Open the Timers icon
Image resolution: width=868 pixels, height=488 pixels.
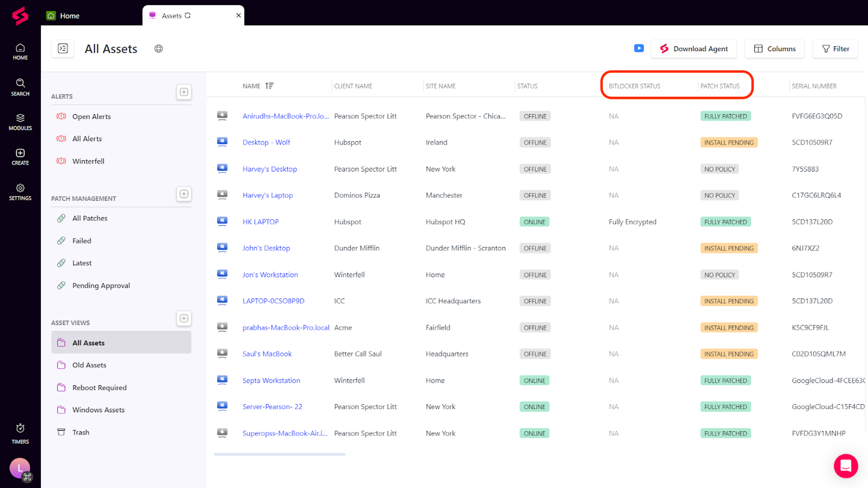click(20, 434)
